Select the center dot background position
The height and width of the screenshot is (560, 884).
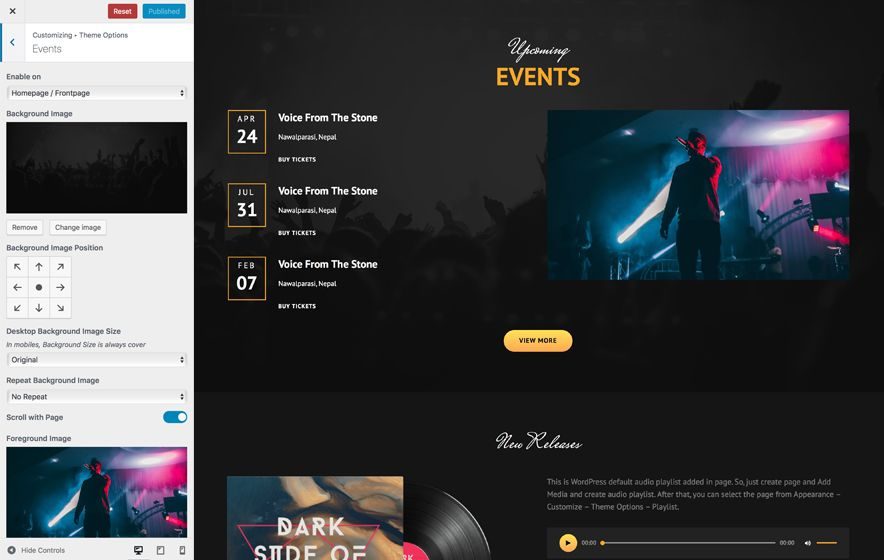(x=39, y=288)
